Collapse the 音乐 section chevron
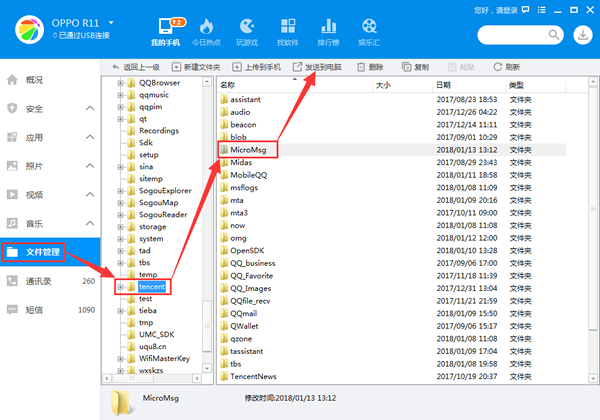 coord(90,223)
